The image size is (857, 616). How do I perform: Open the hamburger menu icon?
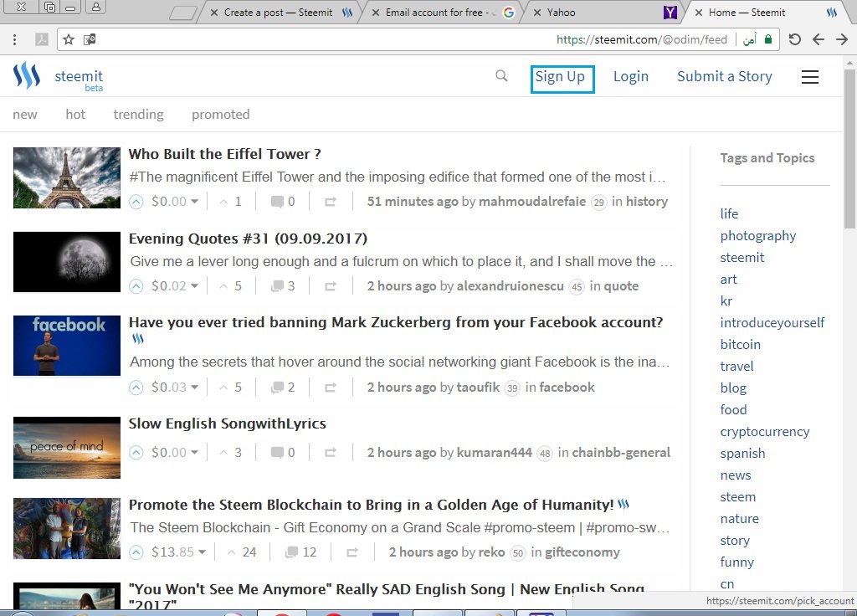(809, 77)
